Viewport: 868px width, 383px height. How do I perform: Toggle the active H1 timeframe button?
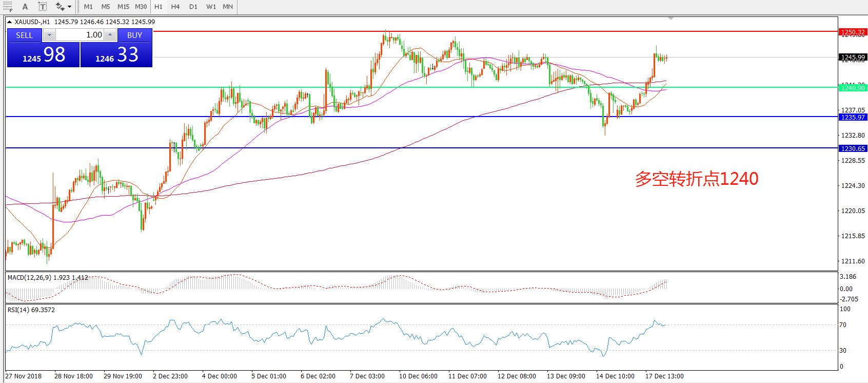coord(158,7)
